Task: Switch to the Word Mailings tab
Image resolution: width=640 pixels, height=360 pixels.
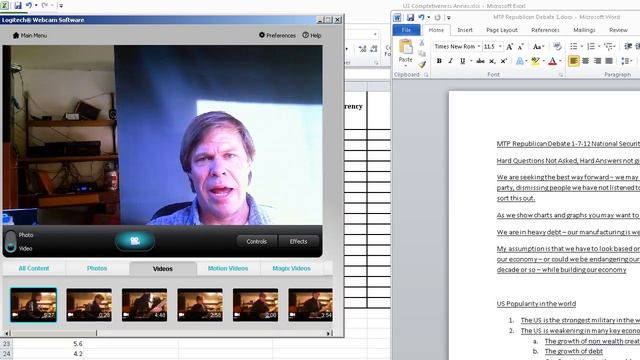Action: tap(584, 30)
